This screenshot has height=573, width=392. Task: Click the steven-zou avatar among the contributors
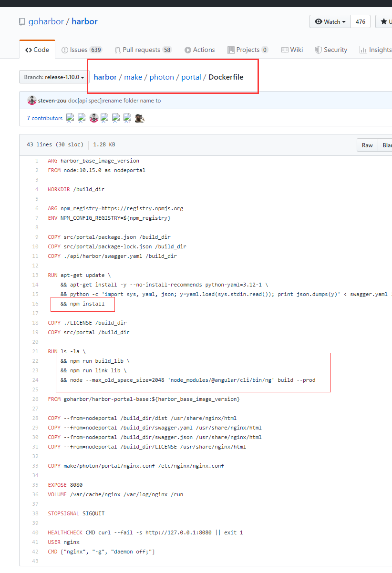click(94, 118)
